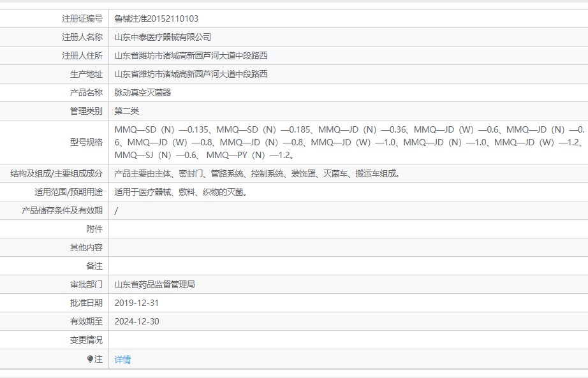Click the 其他内容 label

(86, 247)
